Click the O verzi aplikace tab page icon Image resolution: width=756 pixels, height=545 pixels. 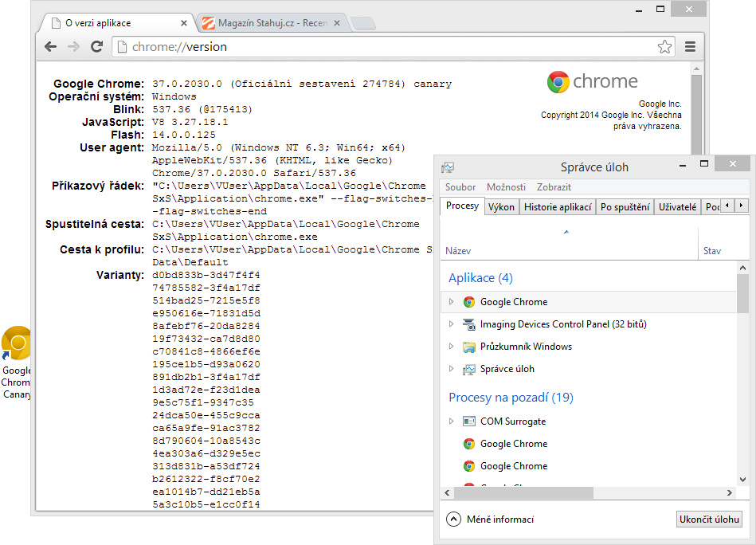coord(57,23)
